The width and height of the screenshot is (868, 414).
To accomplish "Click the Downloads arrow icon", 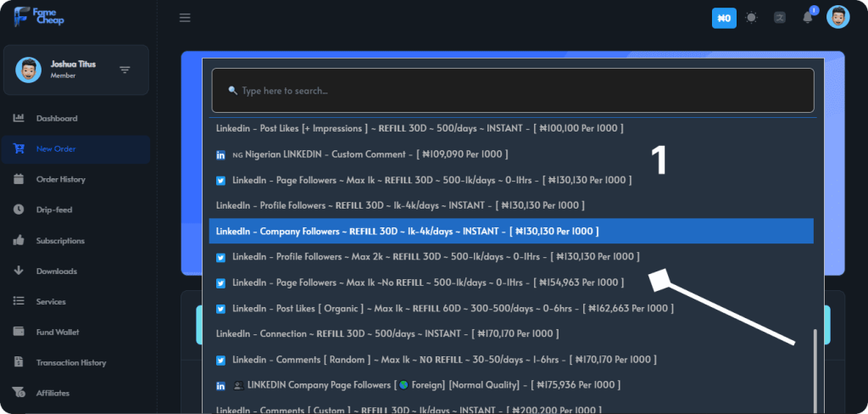I will click(x=19, y=271).
